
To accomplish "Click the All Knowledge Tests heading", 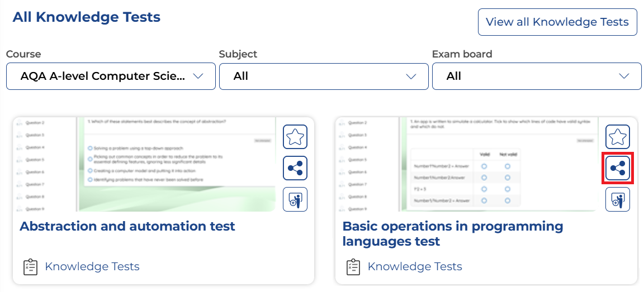I will [x=87, y=17].
